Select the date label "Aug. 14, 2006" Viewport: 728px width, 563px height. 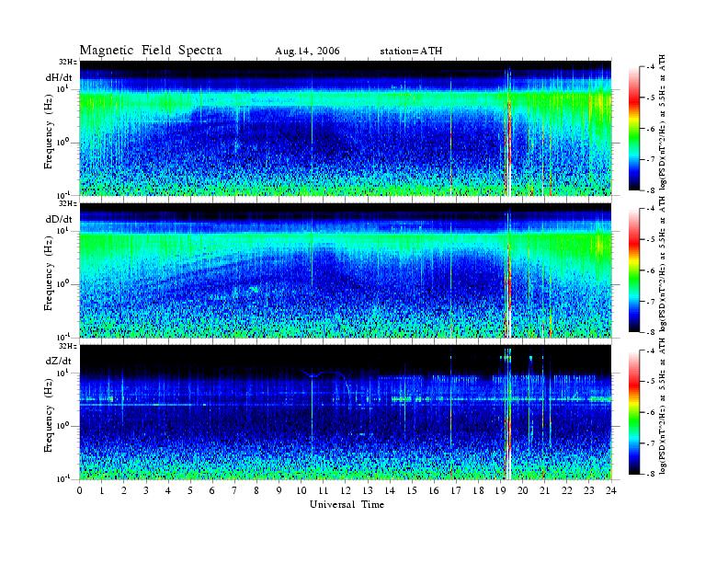tap(307, 52)
